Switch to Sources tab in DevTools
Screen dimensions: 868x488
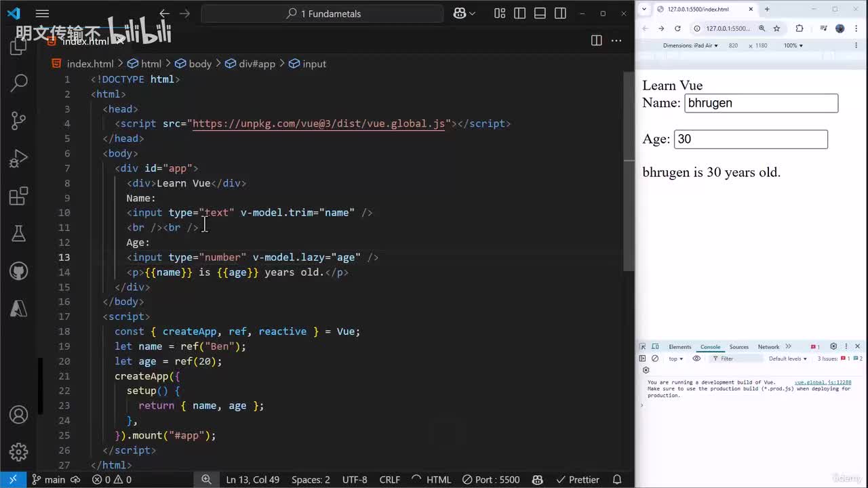738,346
